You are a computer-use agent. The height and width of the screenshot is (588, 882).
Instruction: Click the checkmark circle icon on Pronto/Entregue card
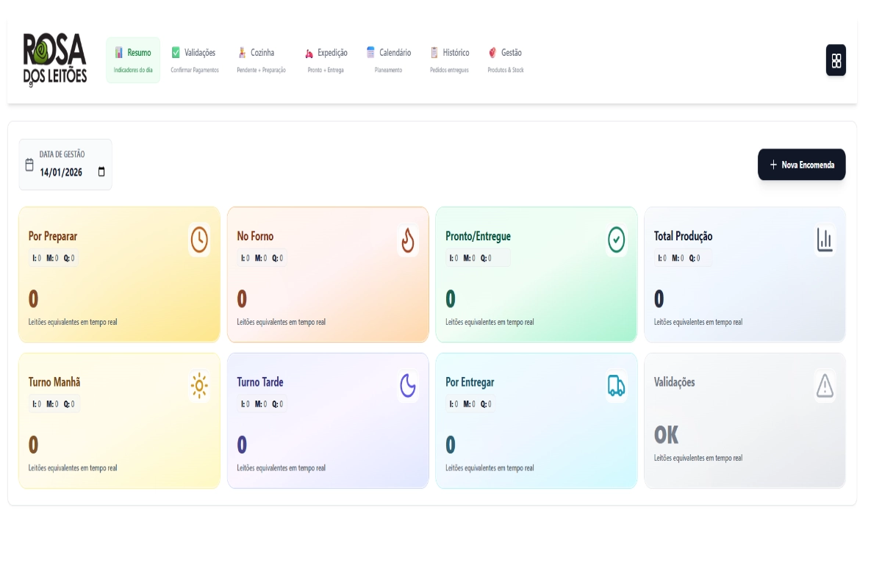pyautogui.click(x=616, y=240)
